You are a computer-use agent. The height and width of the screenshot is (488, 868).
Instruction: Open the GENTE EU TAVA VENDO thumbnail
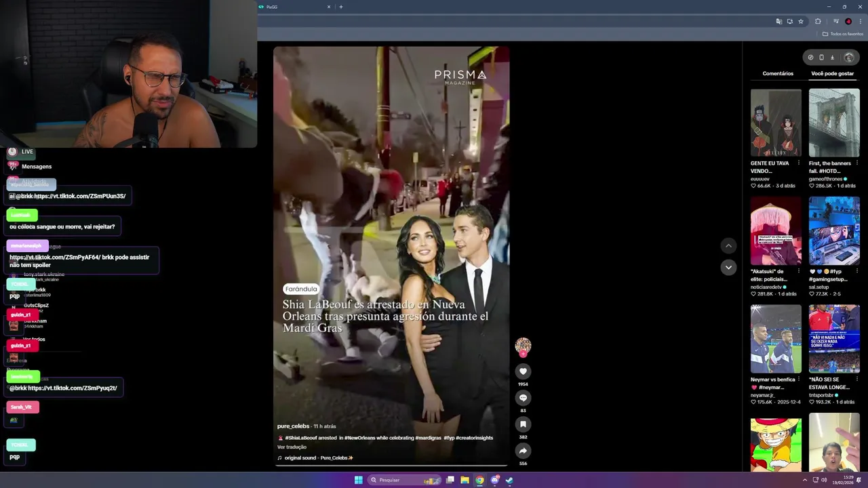(776, 123)
